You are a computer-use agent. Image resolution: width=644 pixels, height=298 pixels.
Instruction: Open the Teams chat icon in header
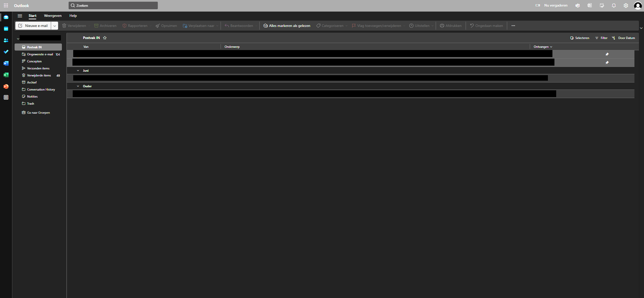pos(578,6)
